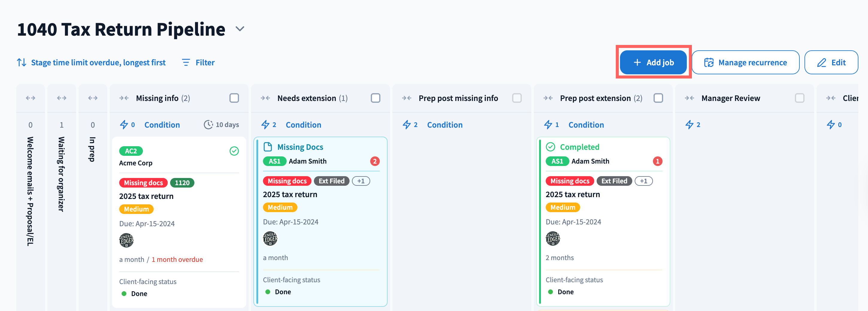The width and height of the screenshot is (868, 311).
Task: Click the red notification badge showing 2
Action: click(x=374, y=161)
